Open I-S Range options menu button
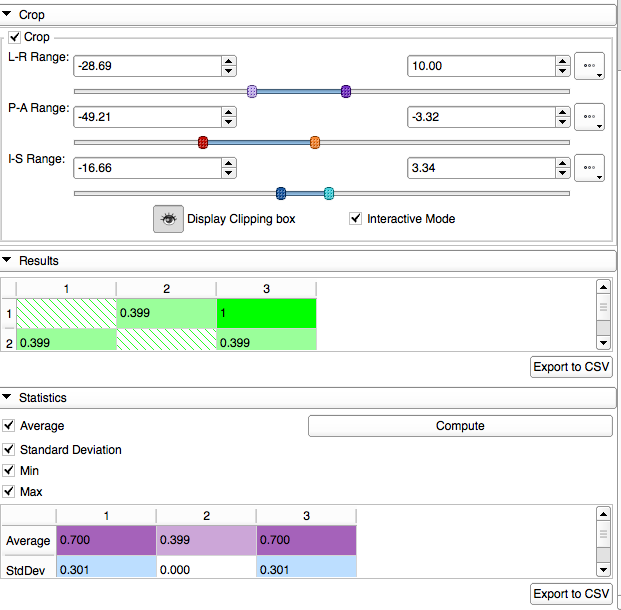 click(590, 168)
